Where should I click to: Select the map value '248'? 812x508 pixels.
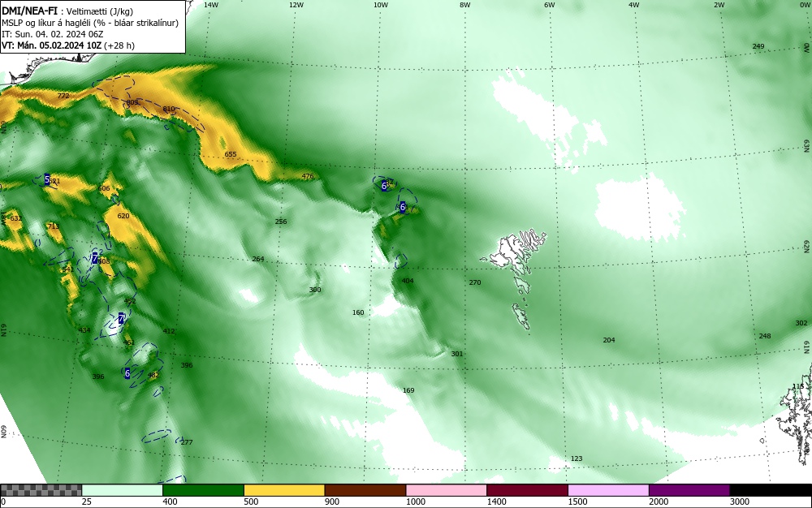(x=765, y=336)
